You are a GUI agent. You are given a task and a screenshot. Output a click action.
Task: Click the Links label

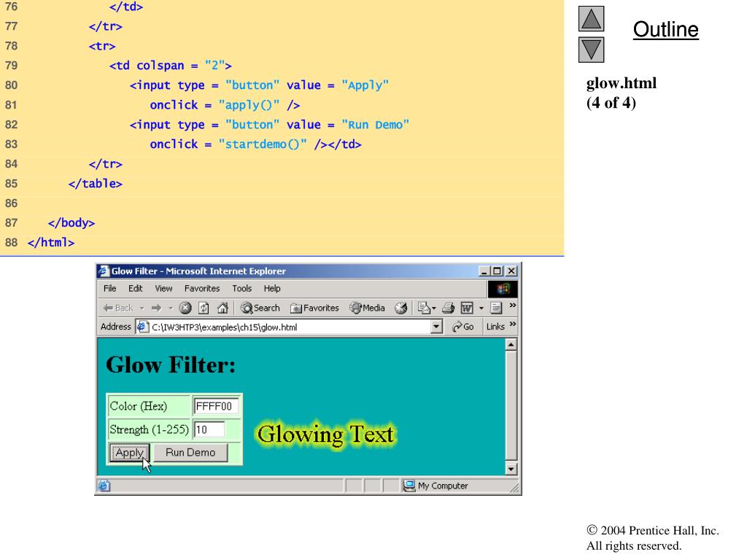pos(495,327)
